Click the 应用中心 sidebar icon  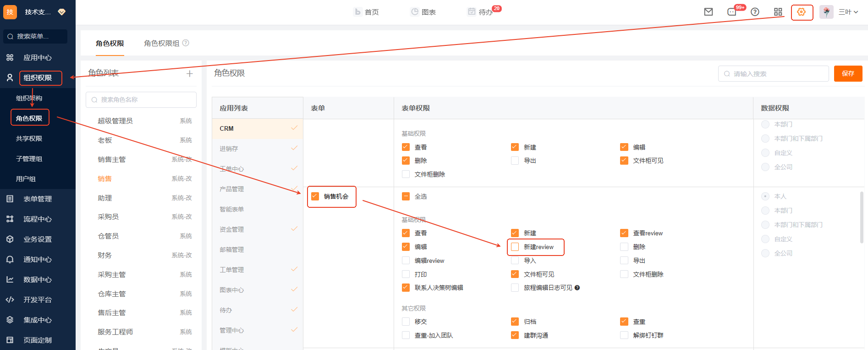pyautogui.click(x=10, y=57)
